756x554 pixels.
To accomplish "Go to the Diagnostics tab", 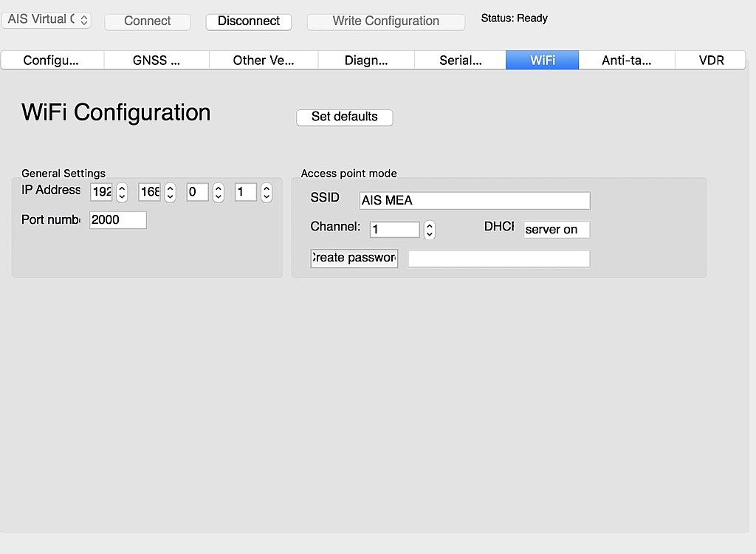I will pyautogui.click(x=366, y=61).
